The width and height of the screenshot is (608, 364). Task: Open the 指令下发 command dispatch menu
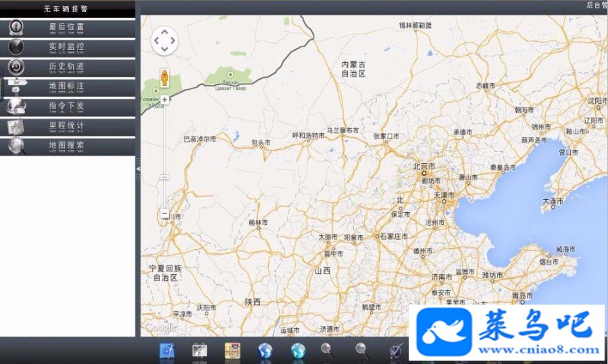[x=68, y=107]
